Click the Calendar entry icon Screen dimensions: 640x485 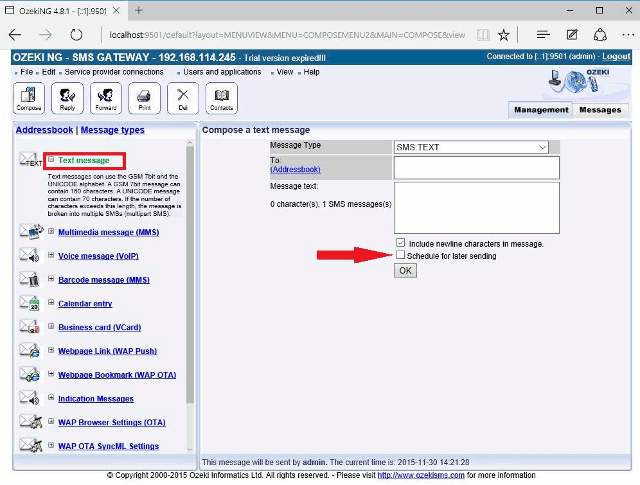[30, 304]
